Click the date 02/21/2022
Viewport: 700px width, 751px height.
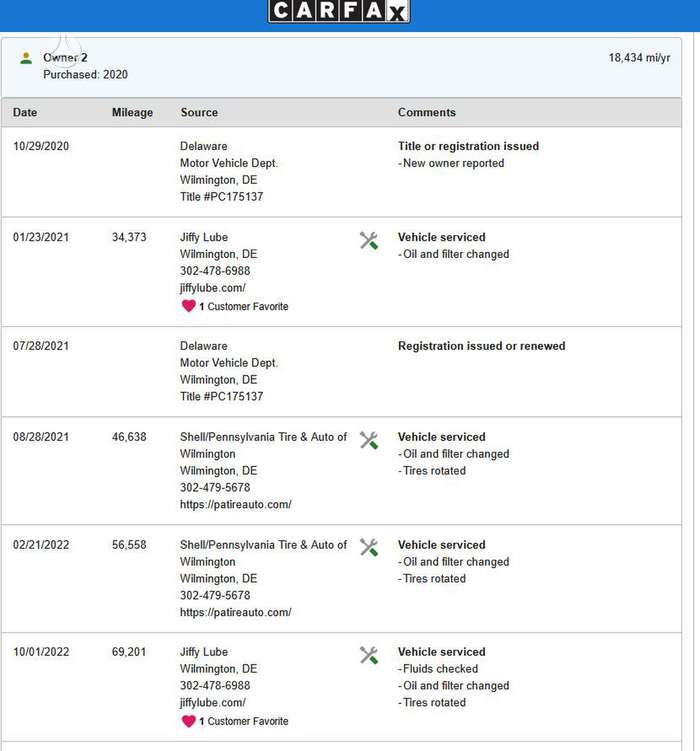pos(41,545)
